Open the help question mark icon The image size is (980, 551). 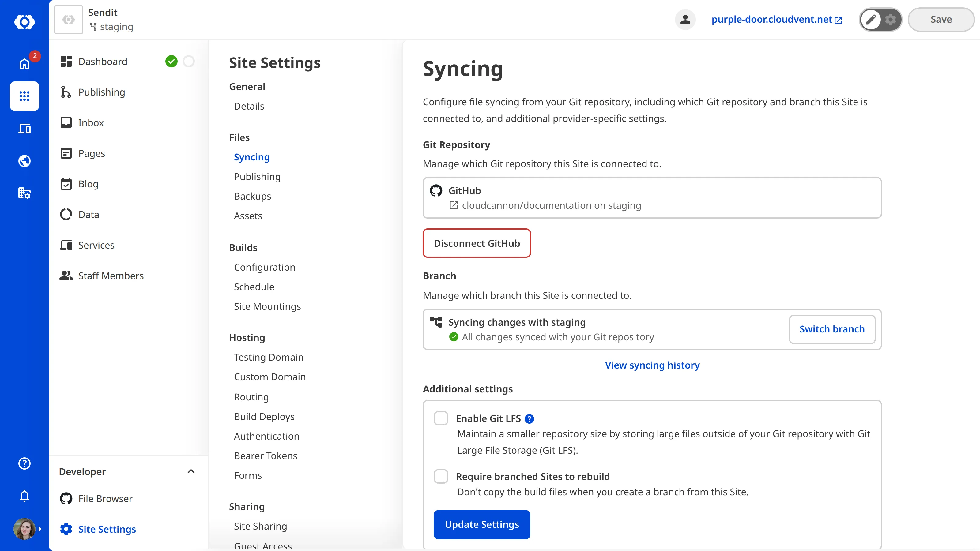[24, 463]
